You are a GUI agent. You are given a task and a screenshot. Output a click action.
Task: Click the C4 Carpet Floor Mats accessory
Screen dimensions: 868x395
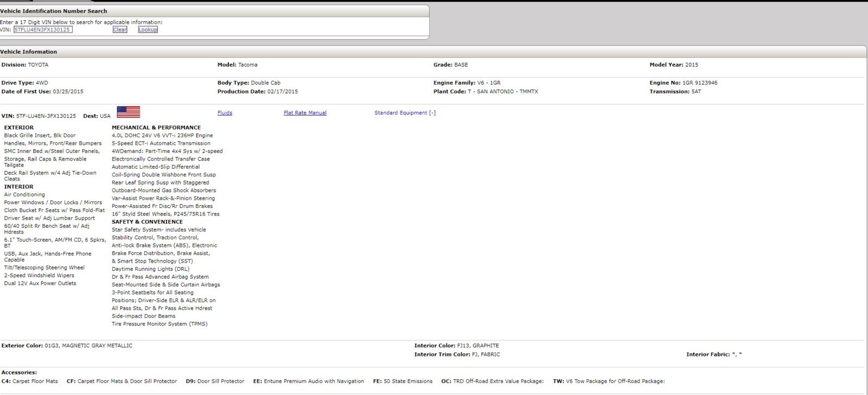[30, 381]
